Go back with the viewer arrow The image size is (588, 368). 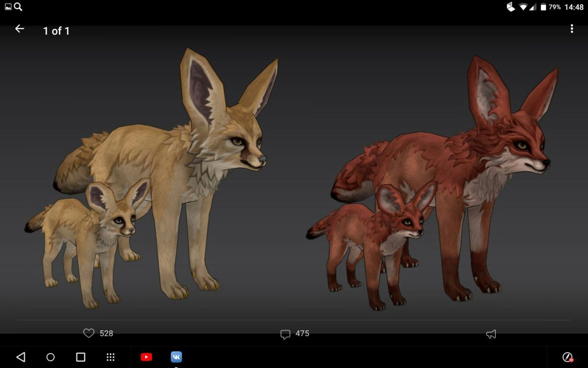[19, 28]
